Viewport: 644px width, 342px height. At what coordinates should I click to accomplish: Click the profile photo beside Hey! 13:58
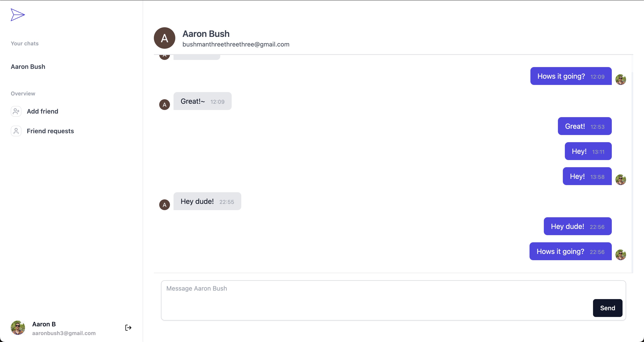[x=621, y=179]
